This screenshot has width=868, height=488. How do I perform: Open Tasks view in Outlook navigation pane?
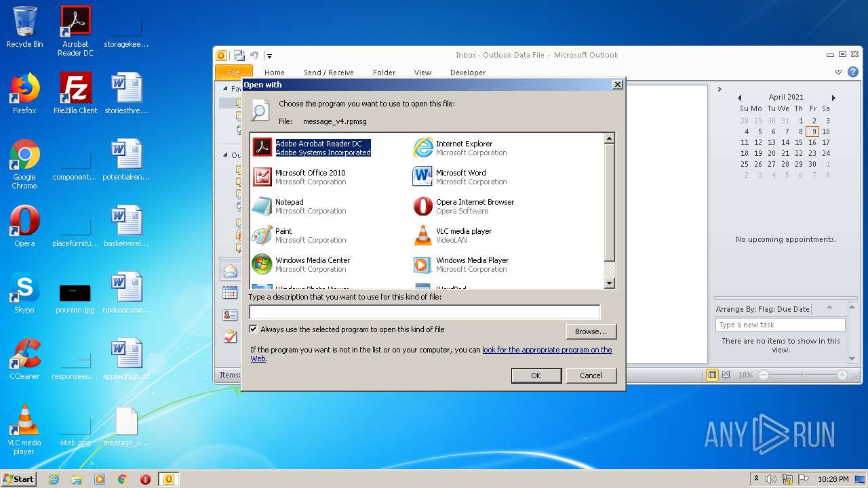[230, 336]
